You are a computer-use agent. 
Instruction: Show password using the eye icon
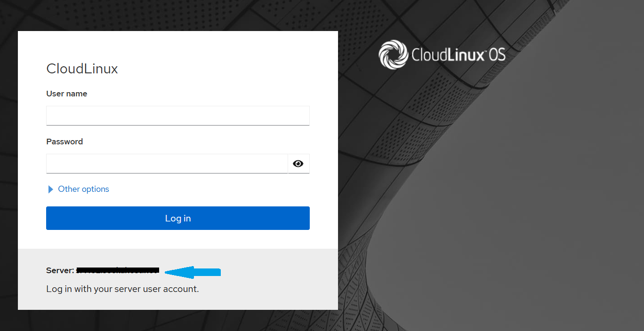(298, 164)
